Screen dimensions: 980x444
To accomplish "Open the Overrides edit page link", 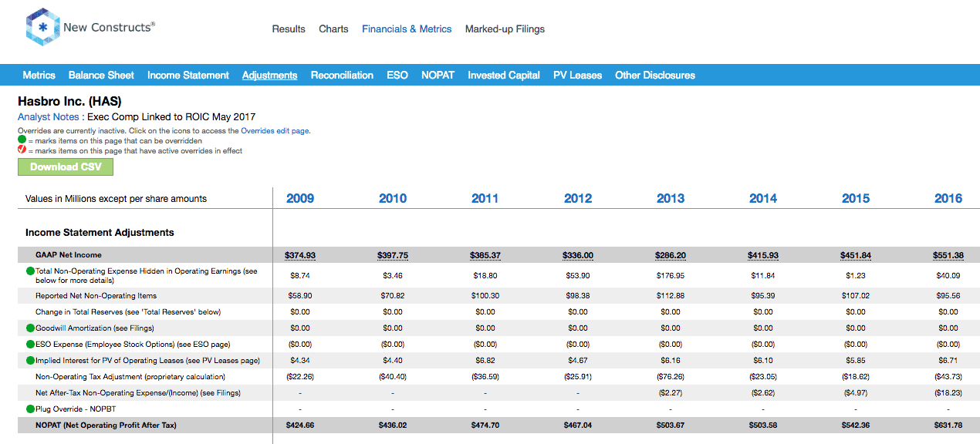I will click(x=275, y=131).
